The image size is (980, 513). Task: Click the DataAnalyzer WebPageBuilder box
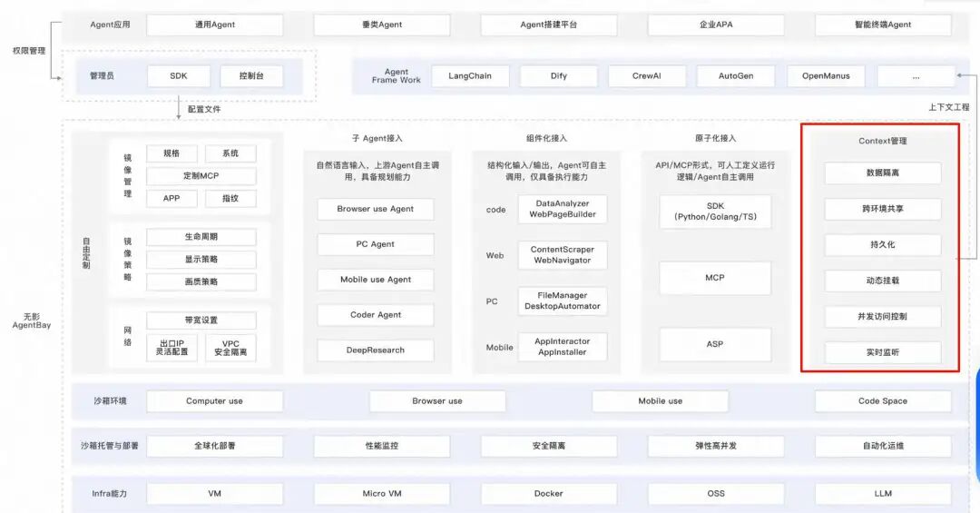point(562,209)
